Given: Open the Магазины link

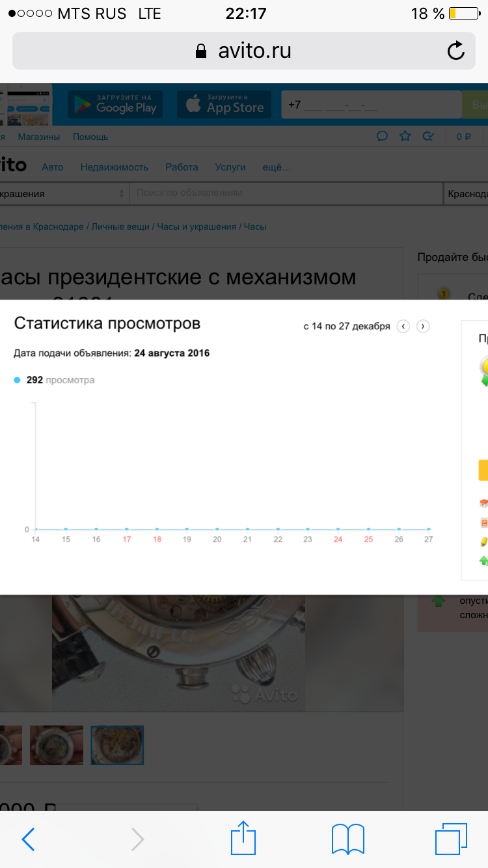Looking at the screenshot, I should tap(39, 137).
